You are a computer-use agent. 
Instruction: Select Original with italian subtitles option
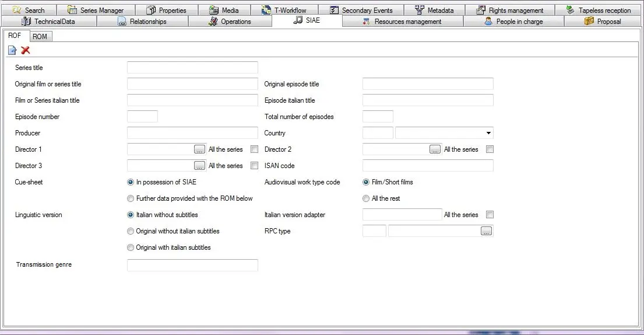pyautogui.click(x=131, y=247)
